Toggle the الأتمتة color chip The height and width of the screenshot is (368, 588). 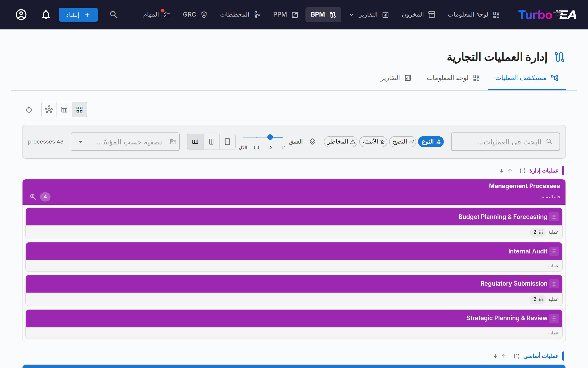tap(373, 142)
